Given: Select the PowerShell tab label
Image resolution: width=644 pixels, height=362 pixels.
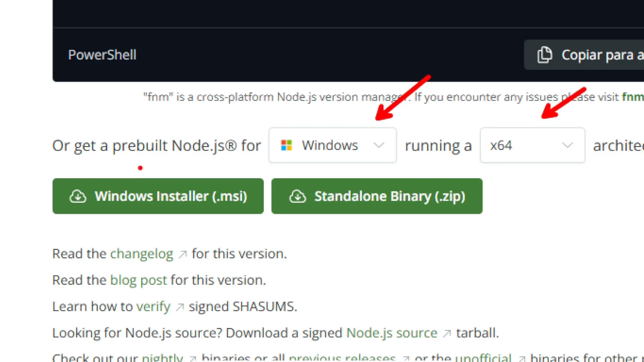Looking at the screenshot, I should [102, 55].
